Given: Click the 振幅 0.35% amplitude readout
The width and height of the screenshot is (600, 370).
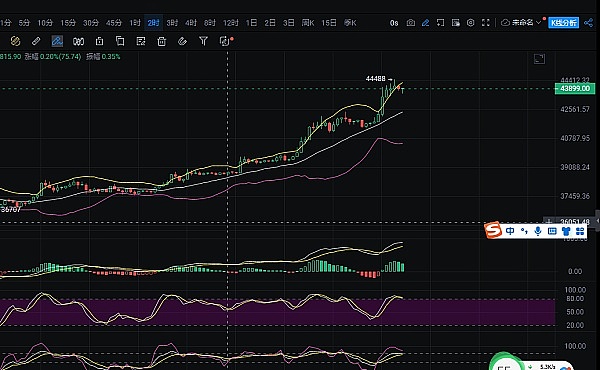Looking at the screenshot, I should 103,57.
